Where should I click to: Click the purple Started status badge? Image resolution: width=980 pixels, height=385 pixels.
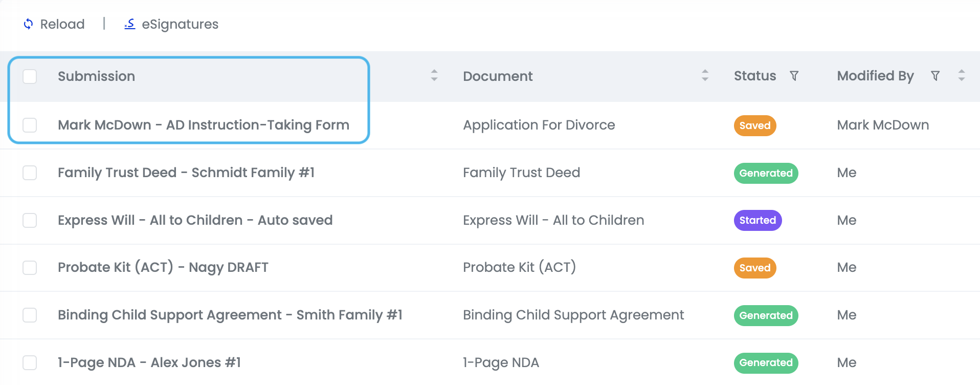click(x=758, y=221)
